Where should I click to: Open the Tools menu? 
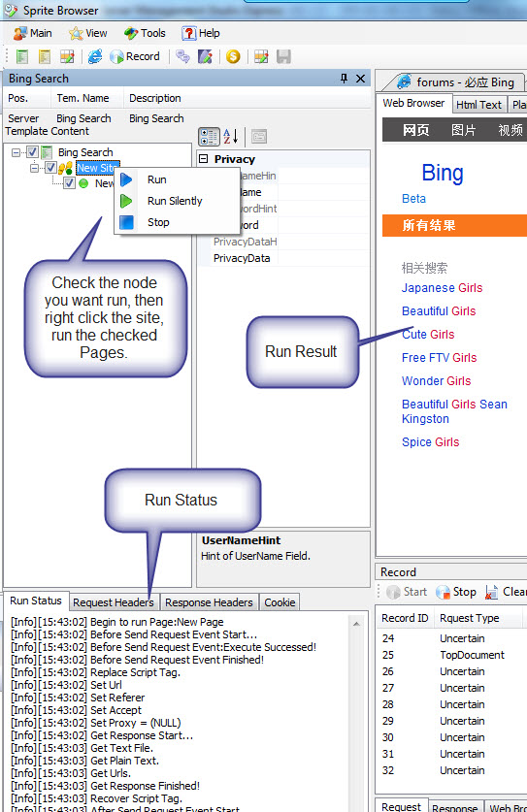click(x=145, y=33)
